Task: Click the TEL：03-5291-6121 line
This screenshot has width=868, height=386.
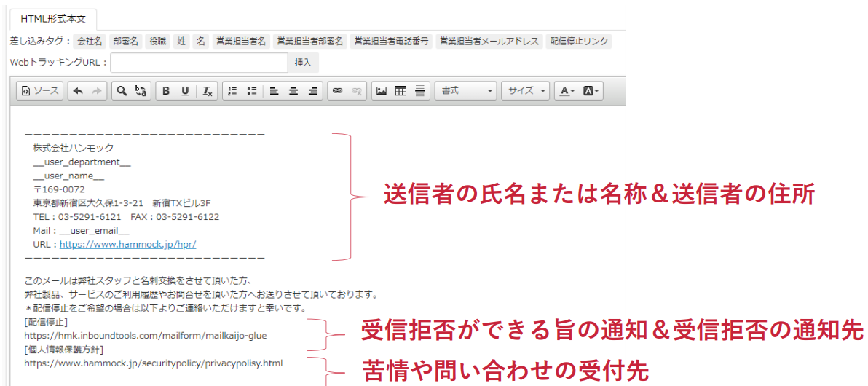Action: [126, 217]
